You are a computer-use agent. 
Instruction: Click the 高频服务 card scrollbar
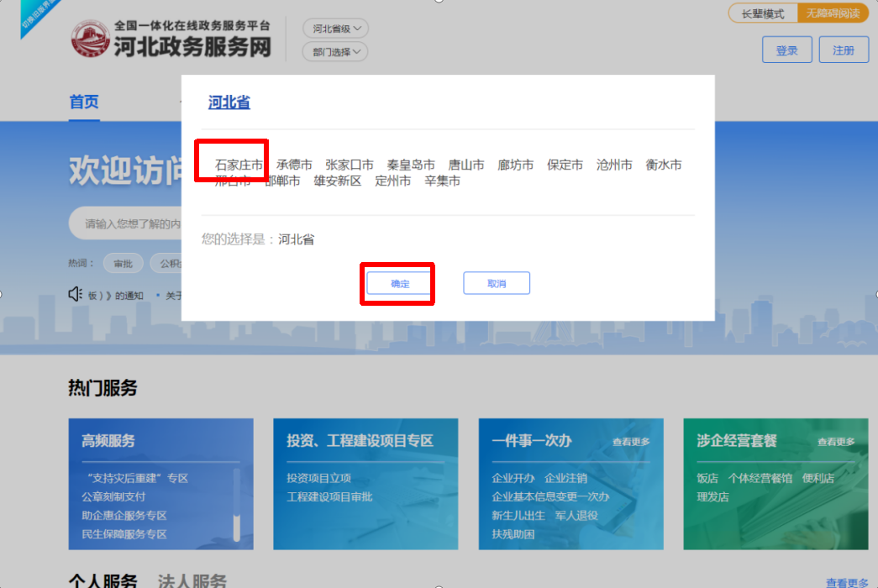click(236, 504)
